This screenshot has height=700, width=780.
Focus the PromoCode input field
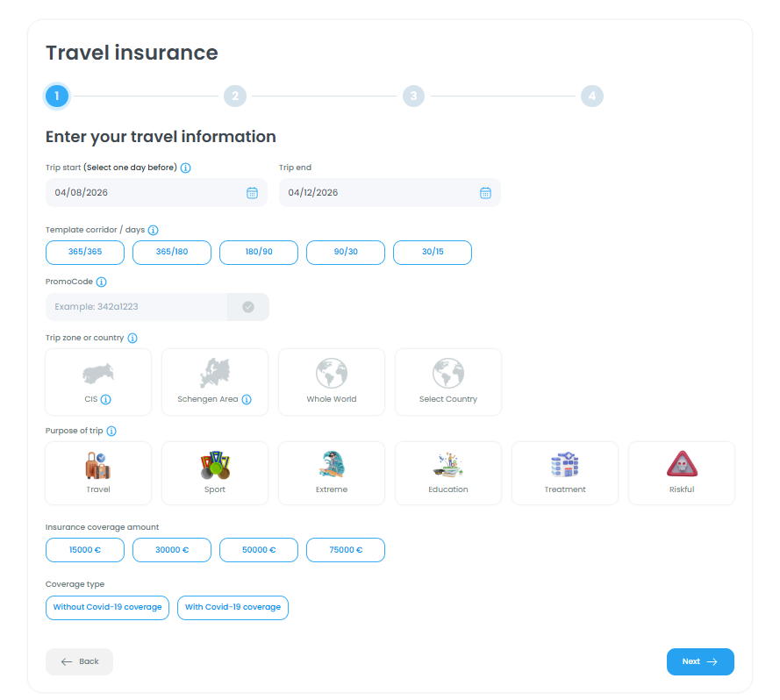[137, 307]
